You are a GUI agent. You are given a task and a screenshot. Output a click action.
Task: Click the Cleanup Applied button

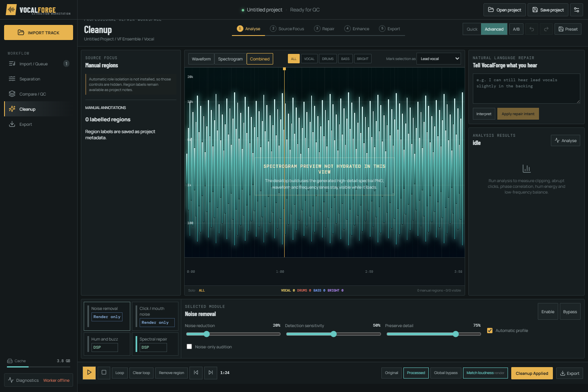[532, 373]
